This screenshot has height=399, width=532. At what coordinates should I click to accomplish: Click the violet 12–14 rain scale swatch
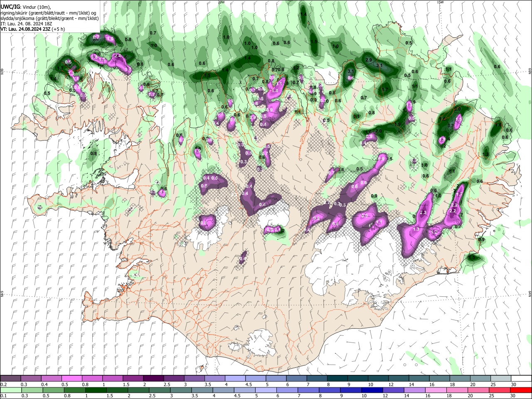point(393,390)
